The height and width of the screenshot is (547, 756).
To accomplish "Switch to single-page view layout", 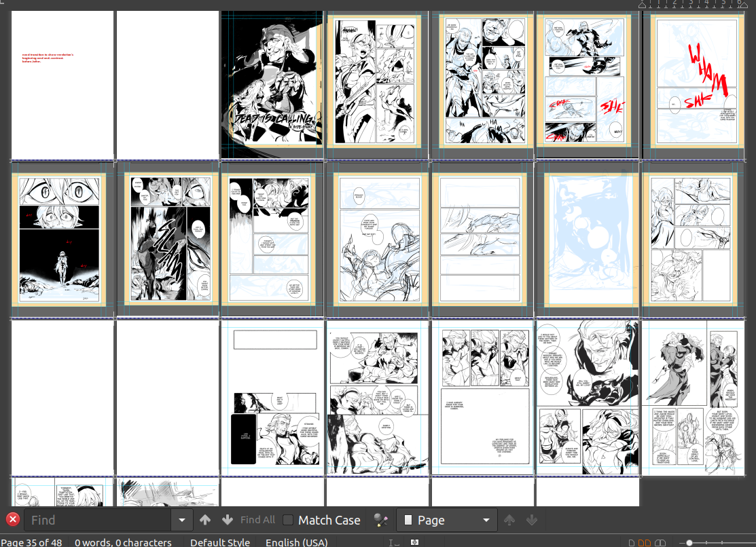I will (x=632, y=543).
